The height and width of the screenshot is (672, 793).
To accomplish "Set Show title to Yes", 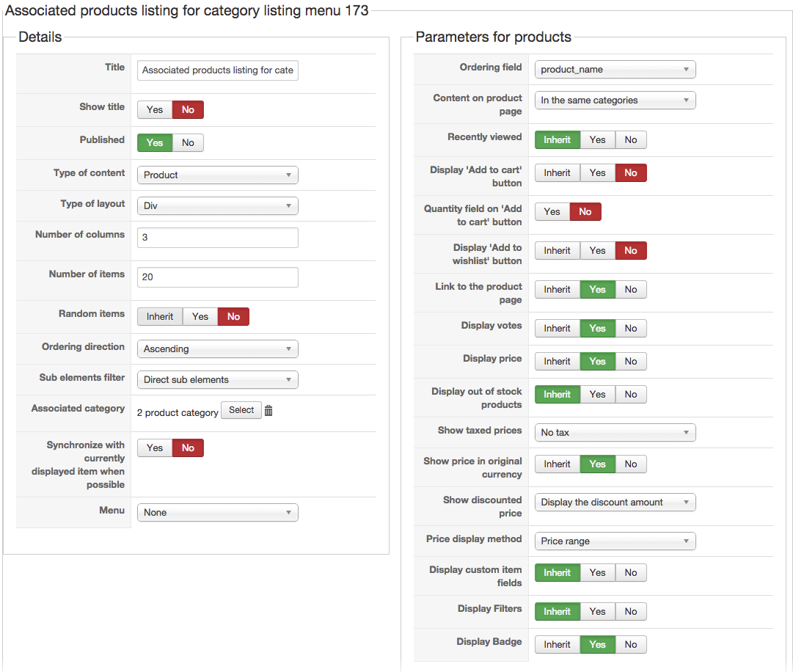I will [155, 109].
